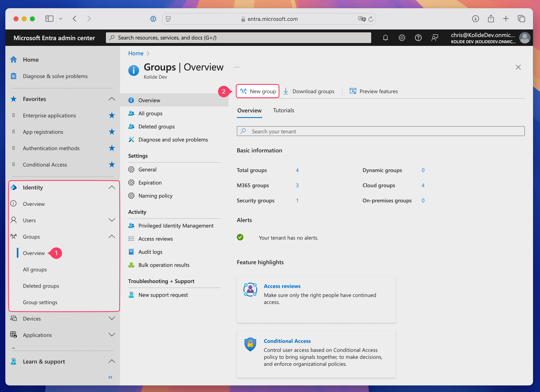The image size is (540, 392).
Task: Open the feedback icon in header
Action: pos(434,38)
